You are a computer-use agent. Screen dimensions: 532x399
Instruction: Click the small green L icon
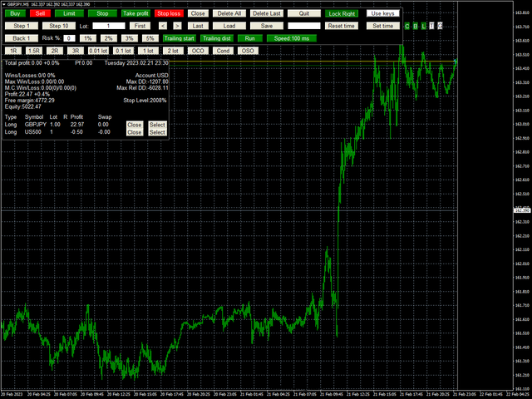point(424,26)
